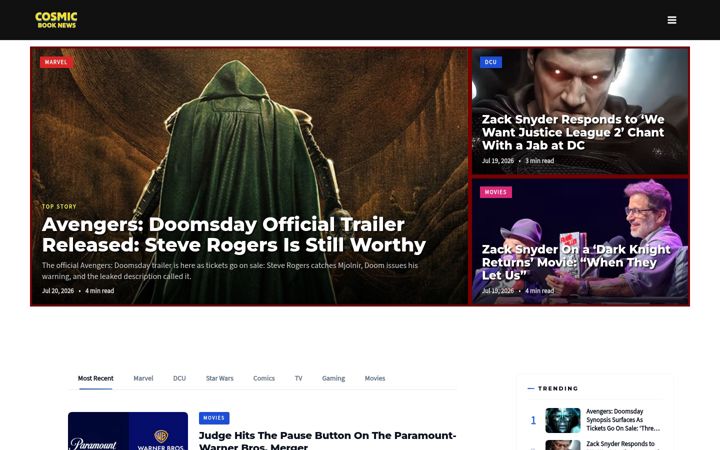Open the hamburger menu icon
Viewport: 720px width, 450px height.
click(x=671, y=20)
